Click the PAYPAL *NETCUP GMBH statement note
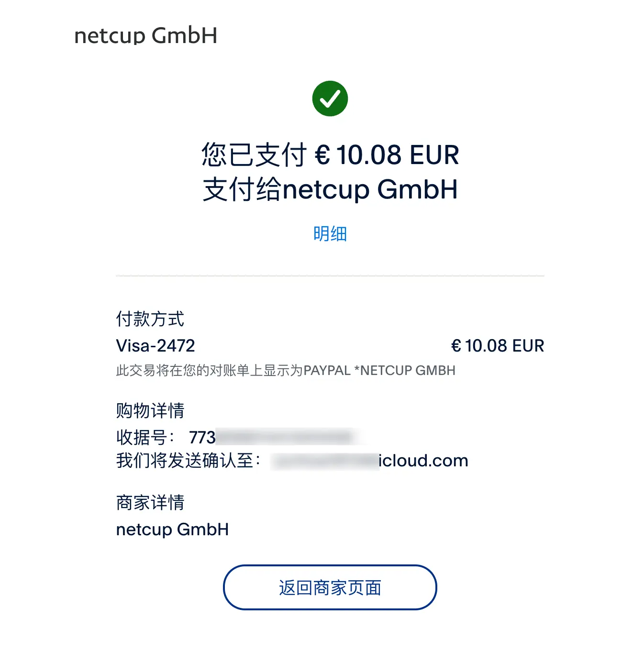Screen dimensions: 644x662 click(x=379, y=371)
